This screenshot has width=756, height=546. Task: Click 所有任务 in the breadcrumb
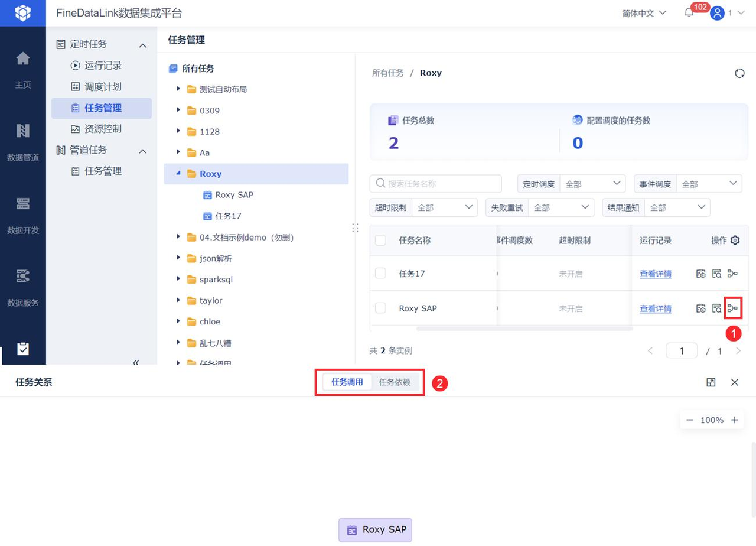(x=387, y=73)
